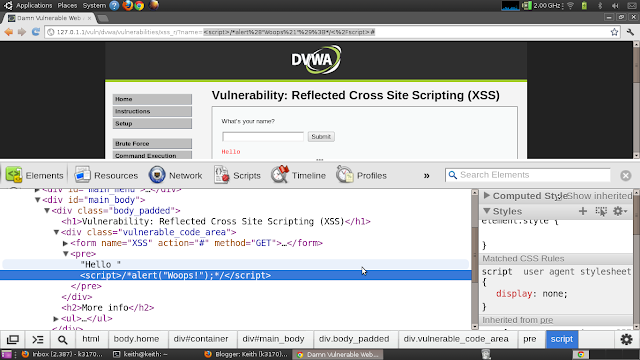
Task: Switch to keith@keith terminal in taskbar
Action: pyautogui.click(x=141, y=354)
